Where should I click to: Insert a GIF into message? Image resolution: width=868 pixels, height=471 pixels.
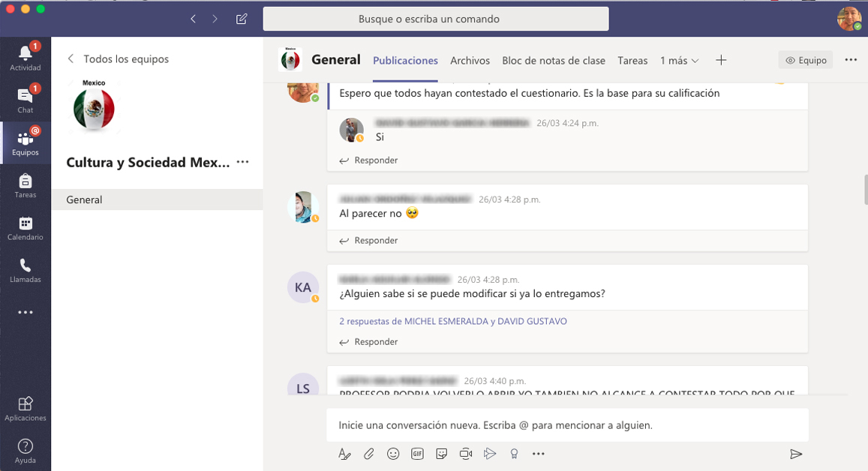[x=417, y=454]
